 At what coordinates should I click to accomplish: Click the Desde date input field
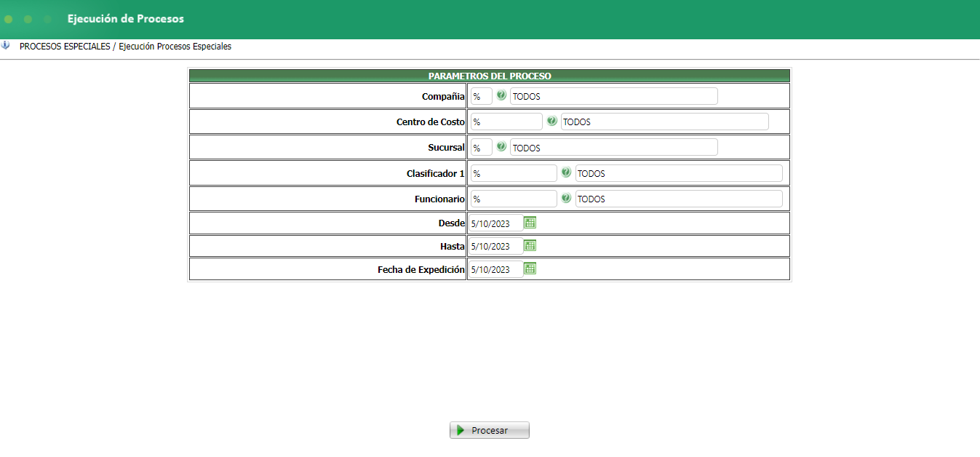click(495, 223)
